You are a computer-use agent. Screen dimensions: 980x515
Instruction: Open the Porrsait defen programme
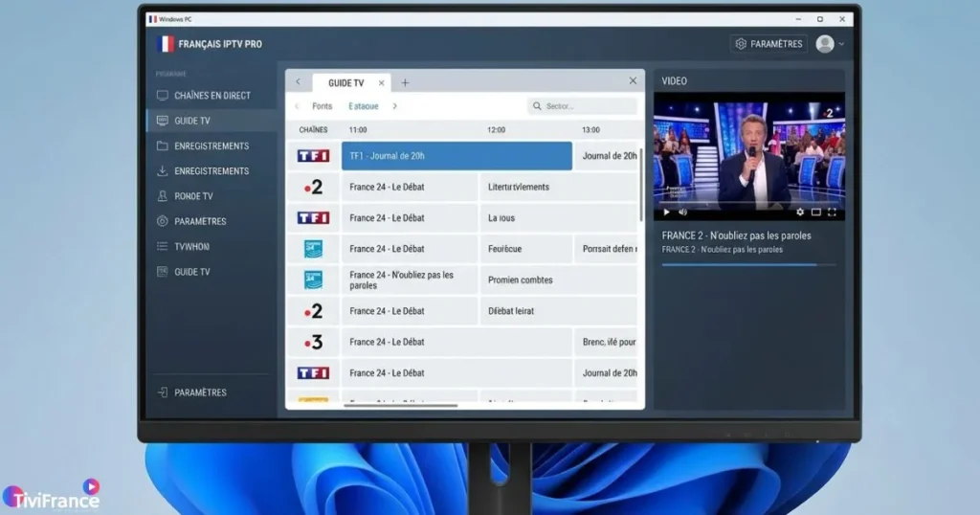(x=607, y=249)
